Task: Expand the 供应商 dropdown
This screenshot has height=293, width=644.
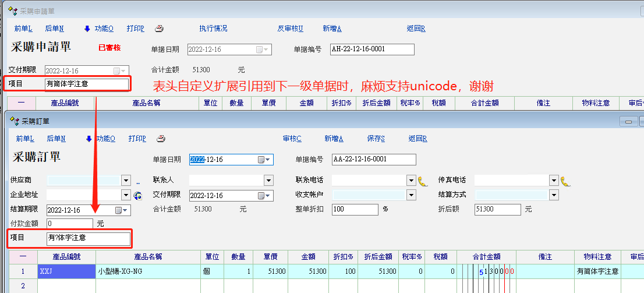Action: pos(126,181)
